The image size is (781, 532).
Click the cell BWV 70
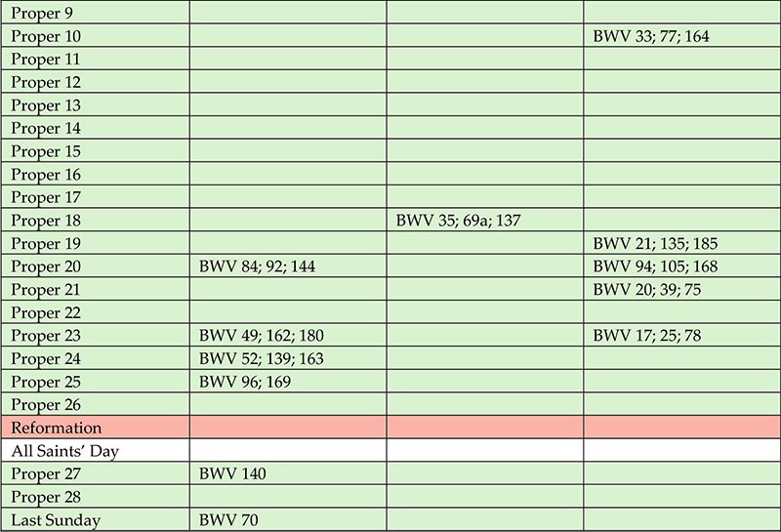click(288, 519)
